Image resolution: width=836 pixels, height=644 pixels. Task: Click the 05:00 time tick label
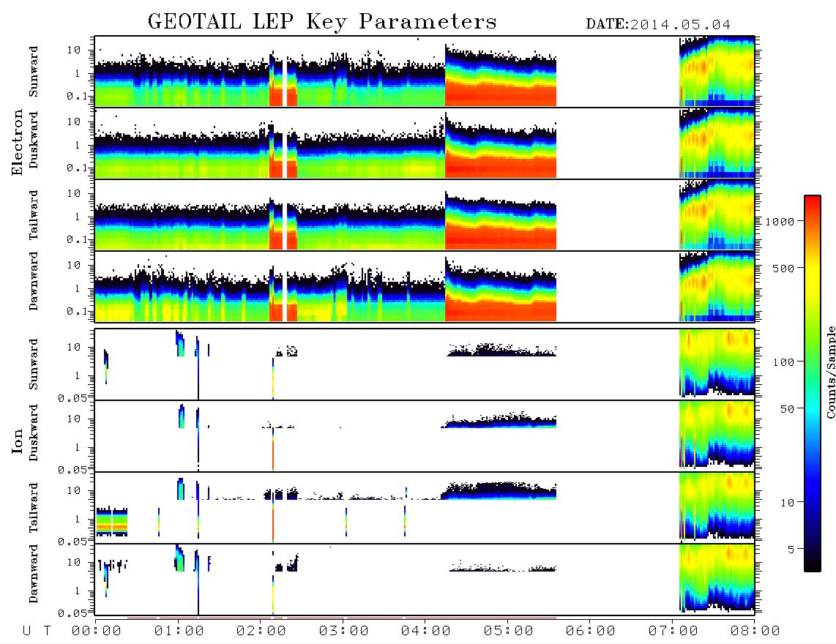(x=509, y=632)
